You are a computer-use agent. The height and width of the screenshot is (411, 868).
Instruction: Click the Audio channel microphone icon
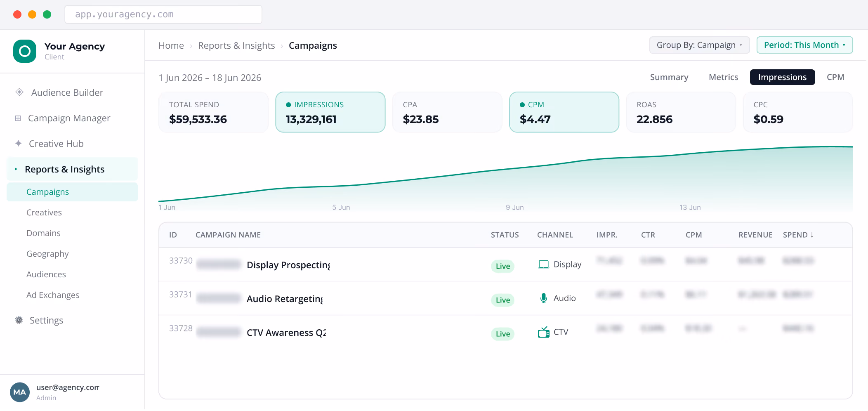click(544, 298)
